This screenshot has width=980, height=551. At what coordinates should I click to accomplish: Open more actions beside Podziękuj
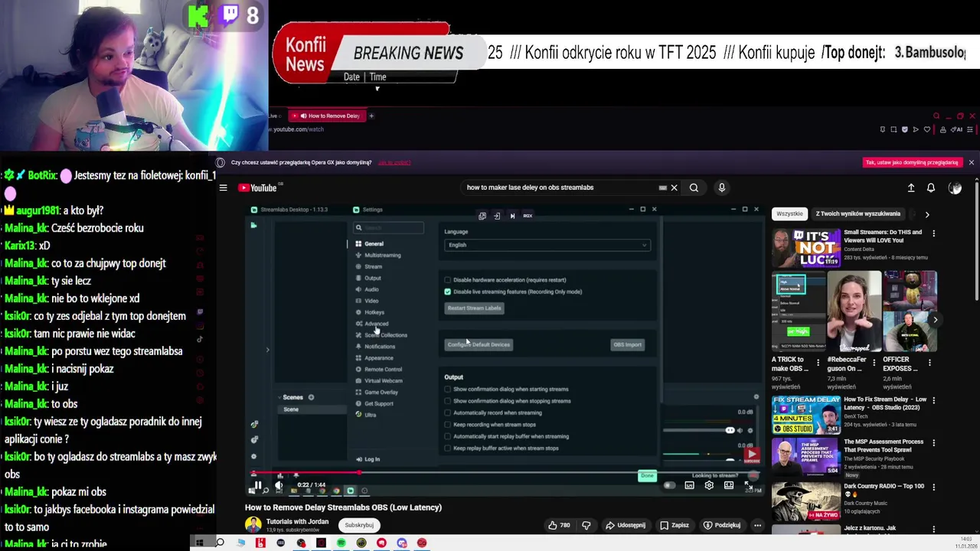(x=757, y=525)
